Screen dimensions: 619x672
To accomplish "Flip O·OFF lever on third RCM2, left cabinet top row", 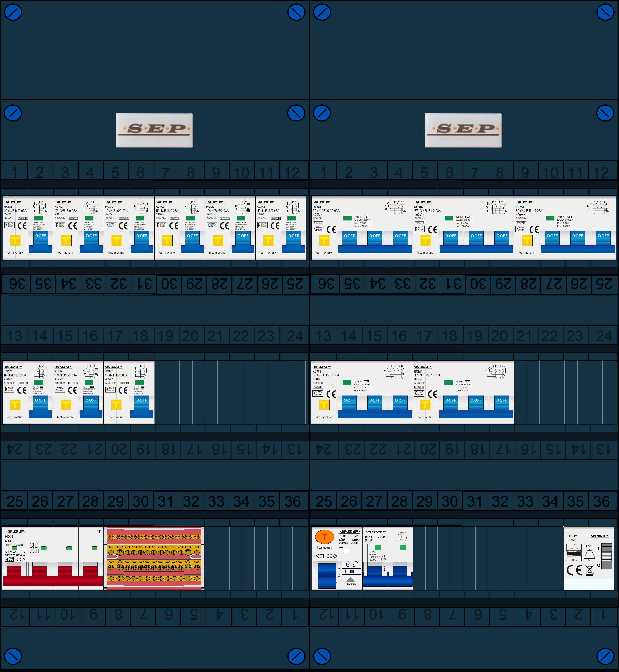I will 142,242.
